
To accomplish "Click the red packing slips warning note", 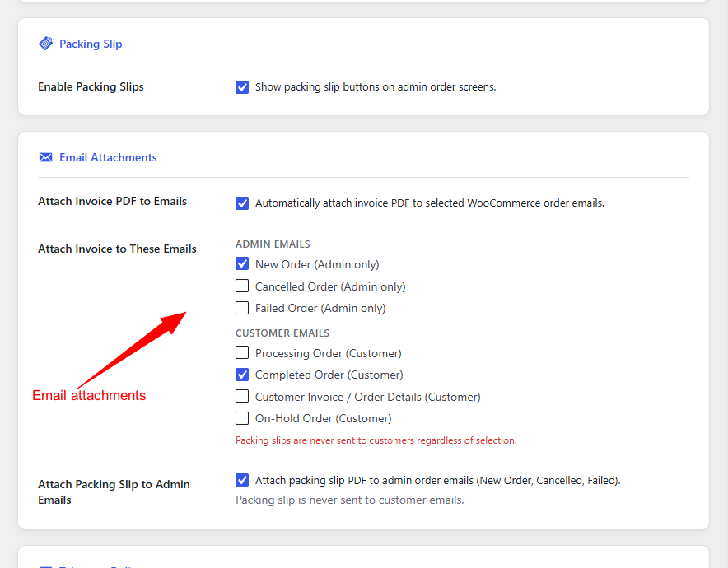I will point(376,440).
